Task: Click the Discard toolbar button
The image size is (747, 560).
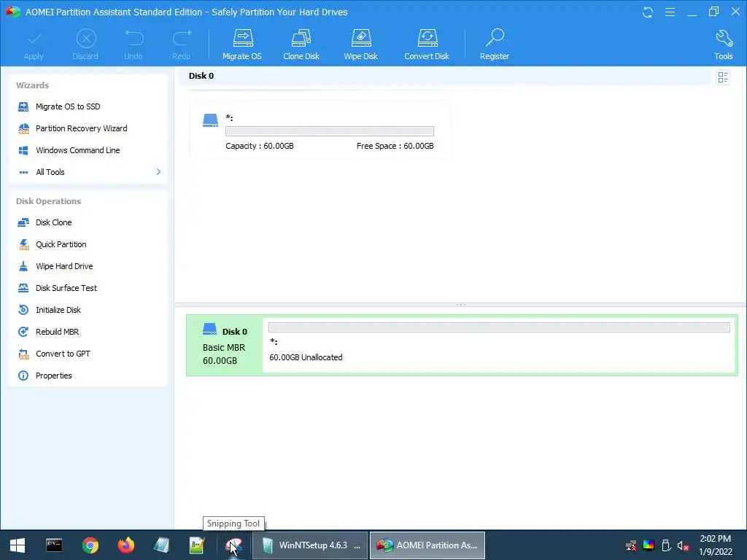Action: tap(85, 44)
